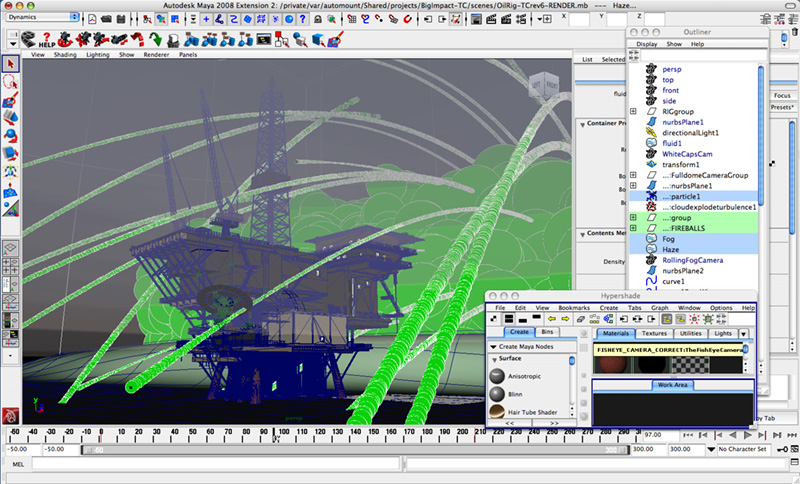Click the Blinn material sphere
800x484 pixels.
click(497, 394)
